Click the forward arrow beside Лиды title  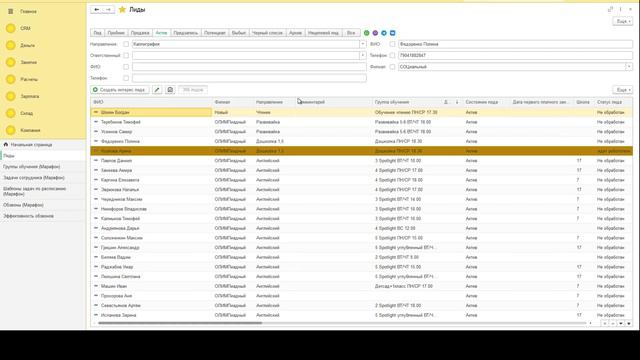click(x=109, y=9)
